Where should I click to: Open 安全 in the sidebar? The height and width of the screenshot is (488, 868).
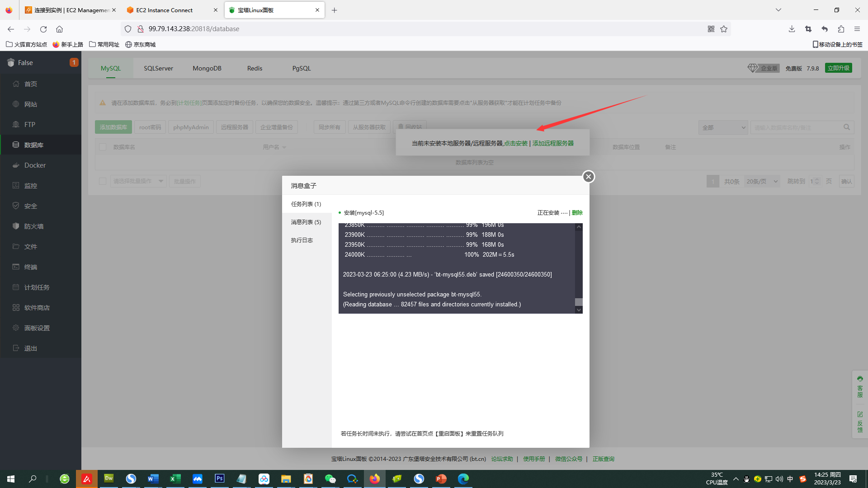click(41, 206)
